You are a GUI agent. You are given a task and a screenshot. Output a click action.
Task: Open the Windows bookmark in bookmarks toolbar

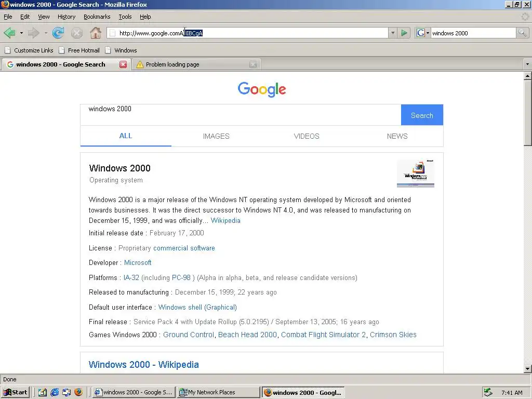pos(121,50)
